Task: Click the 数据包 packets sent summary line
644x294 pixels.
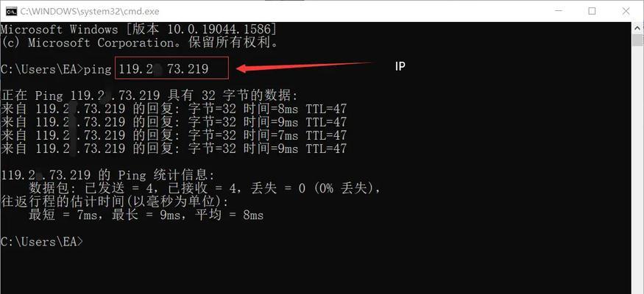Action: coord(205,188)
